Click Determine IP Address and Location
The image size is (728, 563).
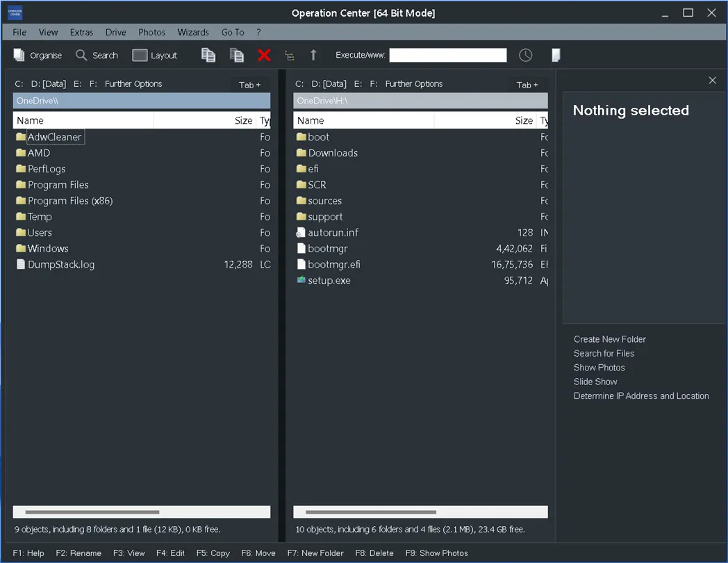tap(640, 395)
